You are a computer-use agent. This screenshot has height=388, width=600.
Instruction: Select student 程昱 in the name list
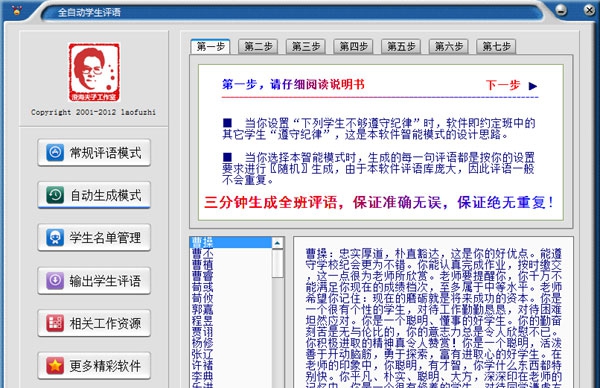[x=231, y=320]
